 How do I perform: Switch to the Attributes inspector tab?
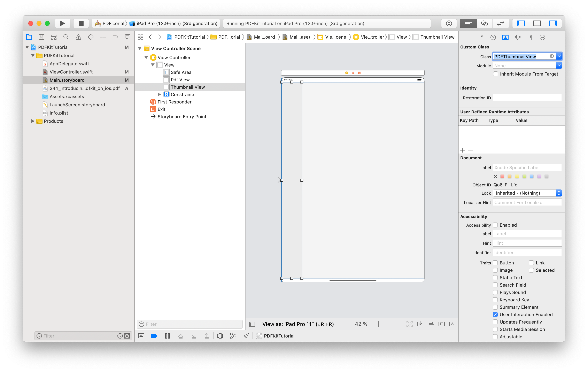click(x=518, y=37)
